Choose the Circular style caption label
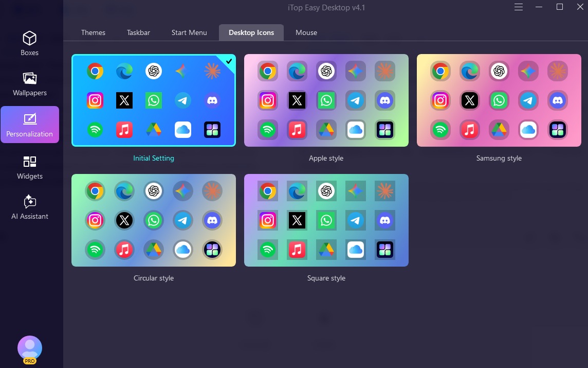Viewport: 588px width, 368px height. tap(153, 278)
